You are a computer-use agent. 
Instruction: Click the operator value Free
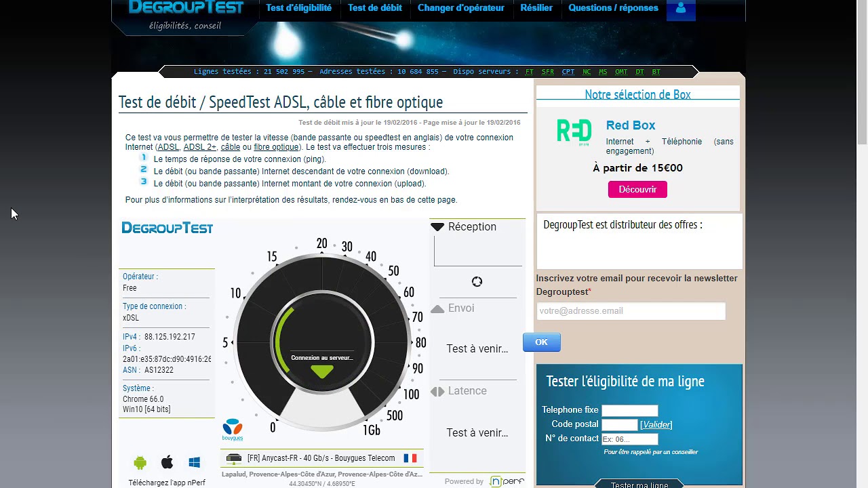point(130,288)
